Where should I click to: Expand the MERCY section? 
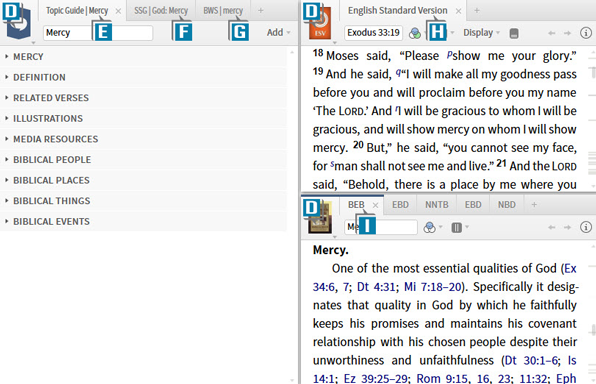pyautogui.click(x=144, y=57)
